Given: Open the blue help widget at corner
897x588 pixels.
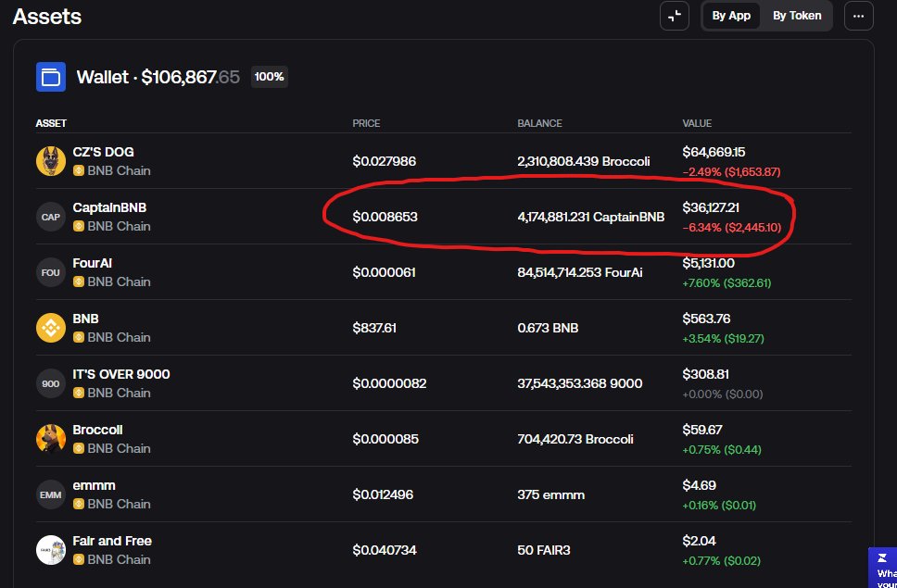Looking at the screenshot, I should tap(883, 568).
